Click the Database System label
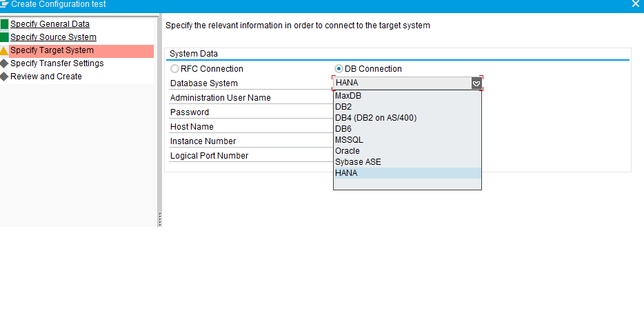Screen dimensions: 644x331 point(203,83)
